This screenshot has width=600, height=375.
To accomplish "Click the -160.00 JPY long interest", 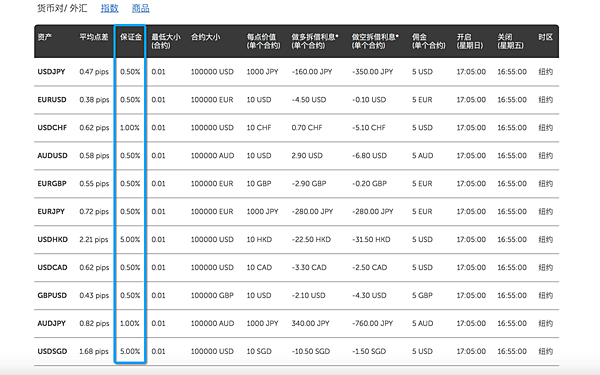I will (x=312, y=72).
